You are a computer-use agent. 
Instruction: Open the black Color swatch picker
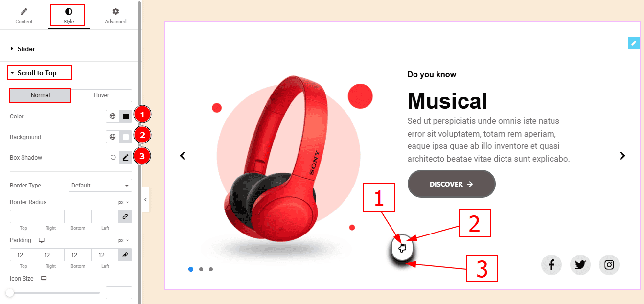click(126, 117)
